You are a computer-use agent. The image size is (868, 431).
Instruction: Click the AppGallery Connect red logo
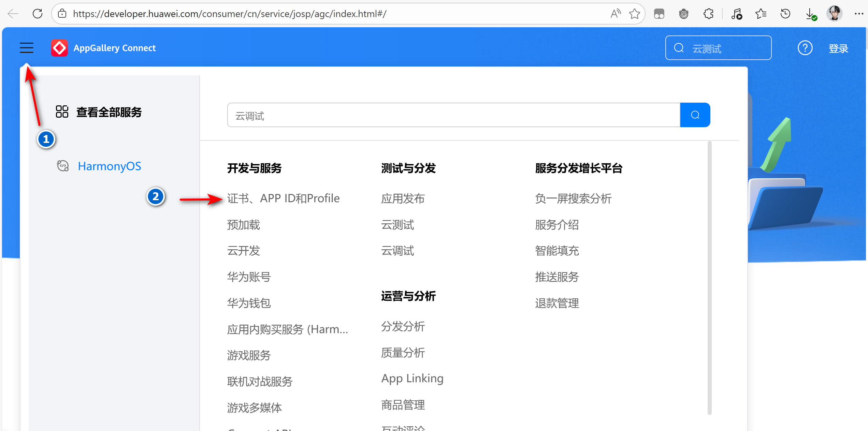59,48
